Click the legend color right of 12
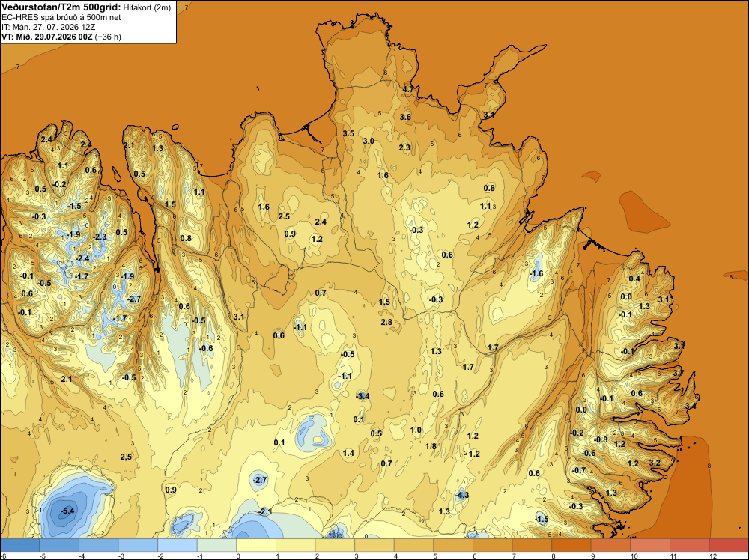 729,545
